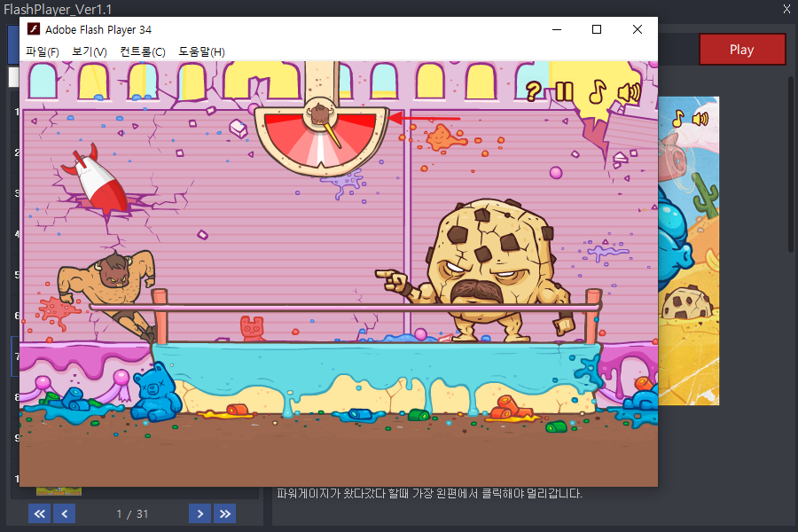Jump to the last page with the double-right arrow

point(225,513)
